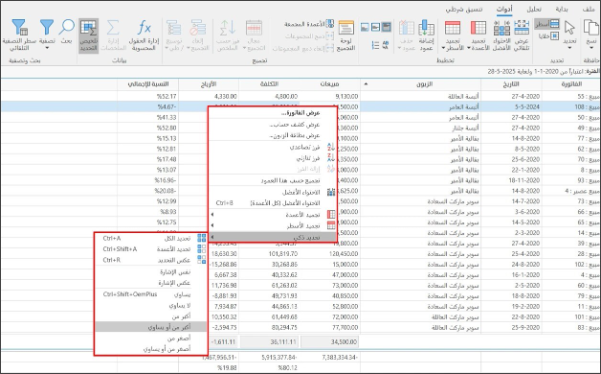
Task: Click the التكلفة column header
Action: (x=269, y=84)
